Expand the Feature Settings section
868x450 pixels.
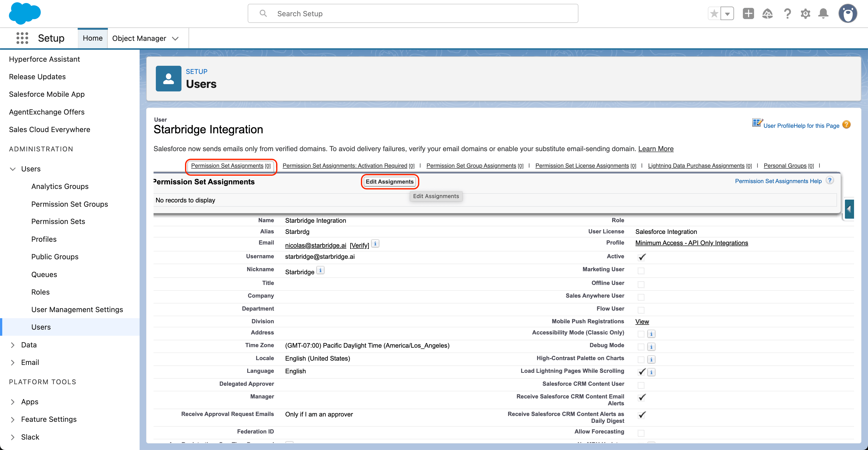point(13,419)
